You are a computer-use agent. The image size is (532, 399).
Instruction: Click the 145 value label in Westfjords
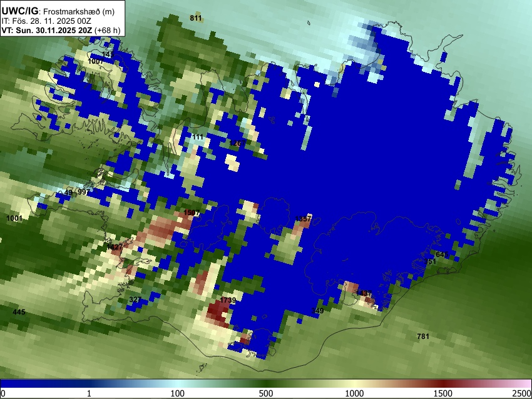[x=108, y=54]
